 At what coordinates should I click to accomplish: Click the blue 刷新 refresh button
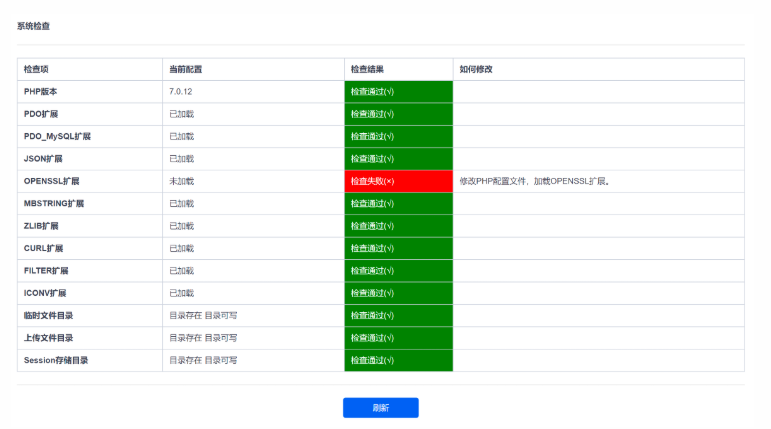click(x=381, y=407)
